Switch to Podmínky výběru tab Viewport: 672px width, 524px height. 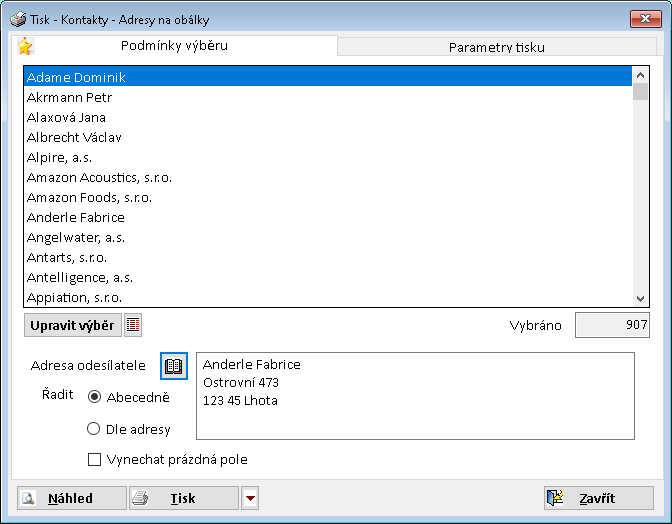(x=174, y=46)
